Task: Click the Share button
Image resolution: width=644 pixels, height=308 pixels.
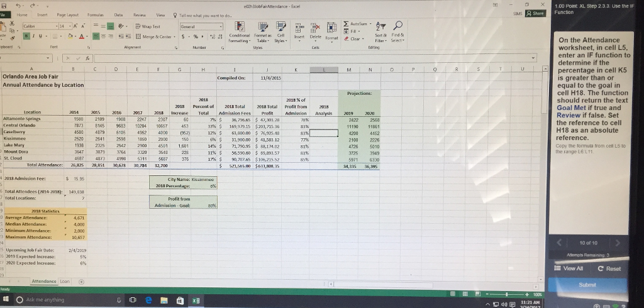Action: point(535,13)
